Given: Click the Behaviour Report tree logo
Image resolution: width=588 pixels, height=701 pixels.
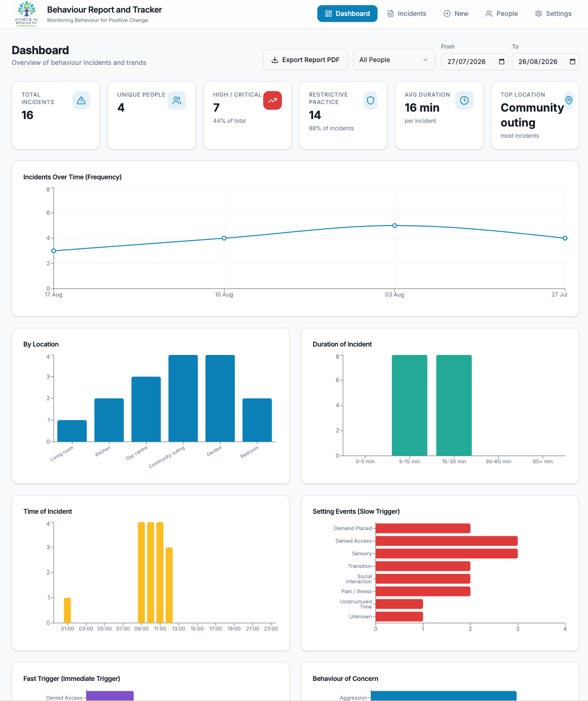Looking at the screenshot, I should click(x=27, y=14).
